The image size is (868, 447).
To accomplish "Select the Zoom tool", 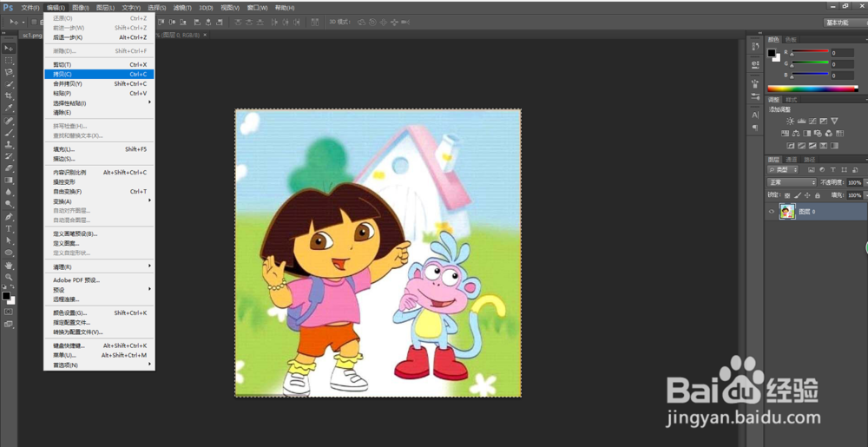I will click(x=9, y=277).
